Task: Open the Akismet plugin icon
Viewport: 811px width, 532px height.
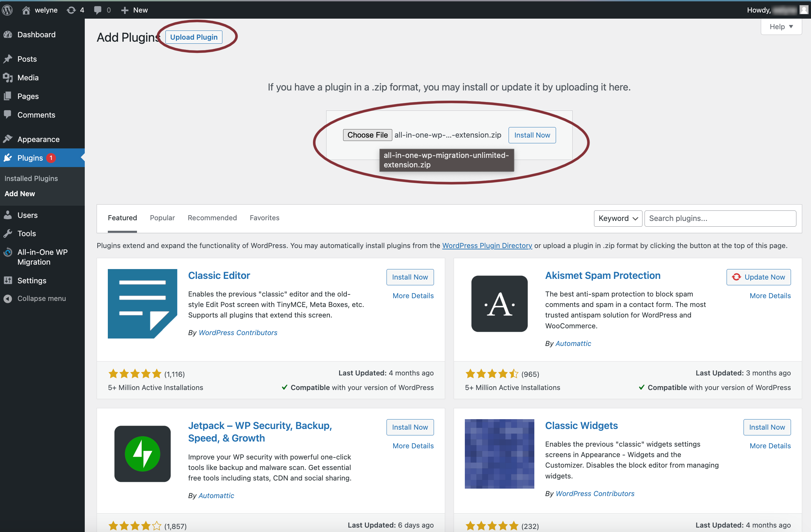Action: click(x=499, y=304)
